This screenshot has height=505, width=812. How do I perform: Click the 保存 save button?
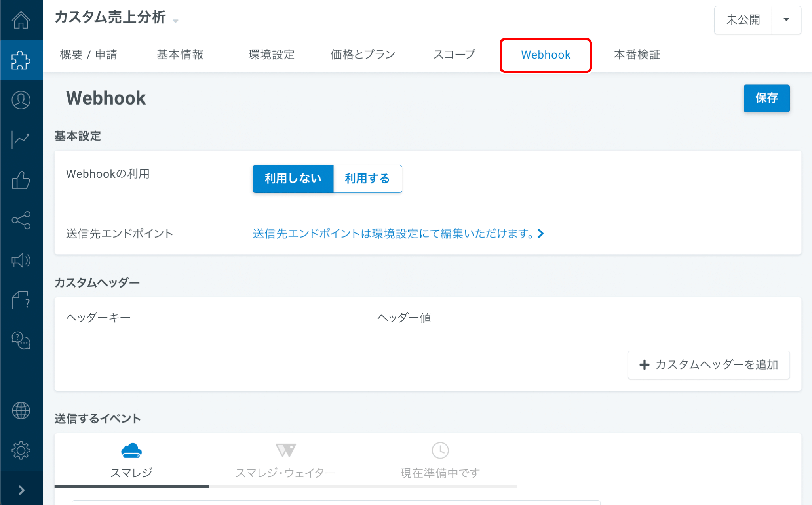pos(766,98)
